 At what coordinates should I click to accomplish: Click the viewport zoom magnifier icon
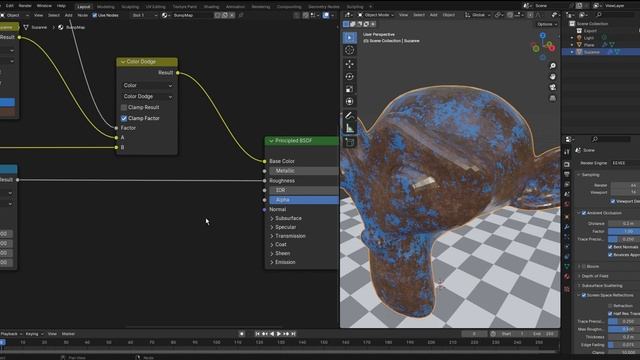tap(553, 66)
